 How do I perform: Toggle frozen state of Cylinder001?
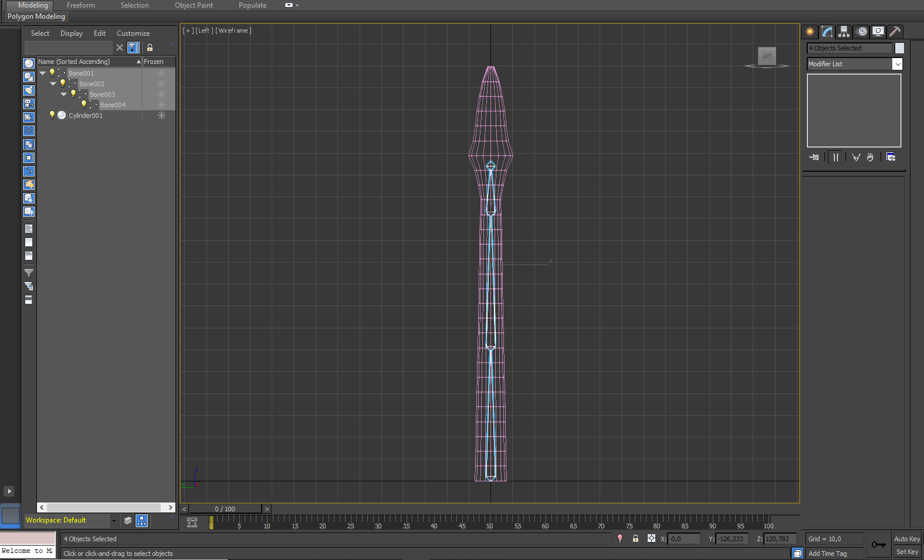(161, 116)
